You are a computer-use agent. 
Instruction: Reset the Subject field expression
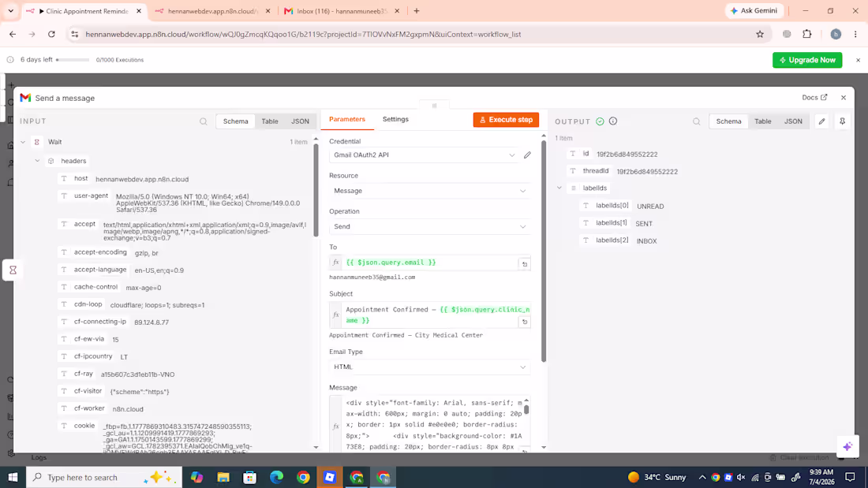[x=524, y=322]
